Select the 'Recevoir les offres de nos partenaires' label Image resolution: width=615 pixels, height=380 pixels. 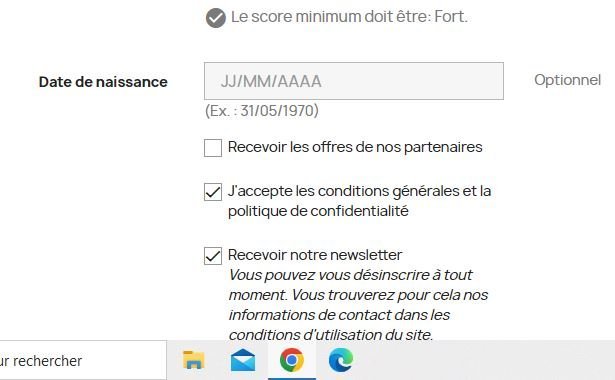tap(355, 147)
